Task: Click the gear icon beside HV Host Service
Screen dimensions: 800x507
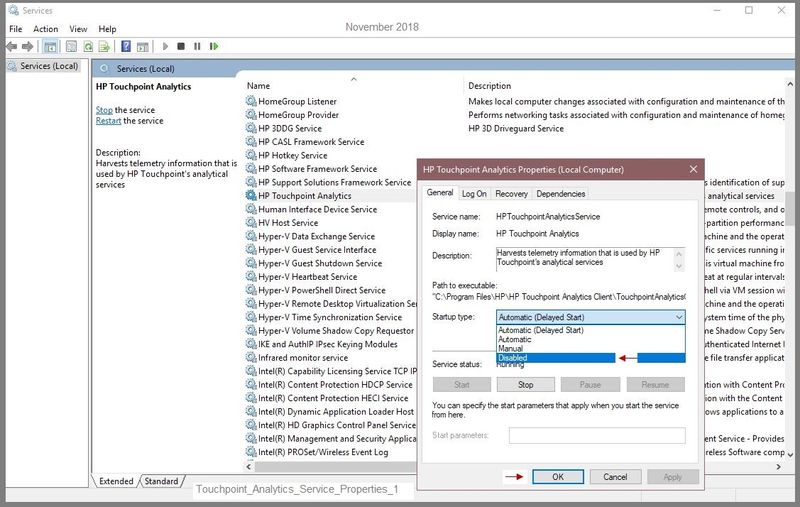Action: tap(251, 222)
